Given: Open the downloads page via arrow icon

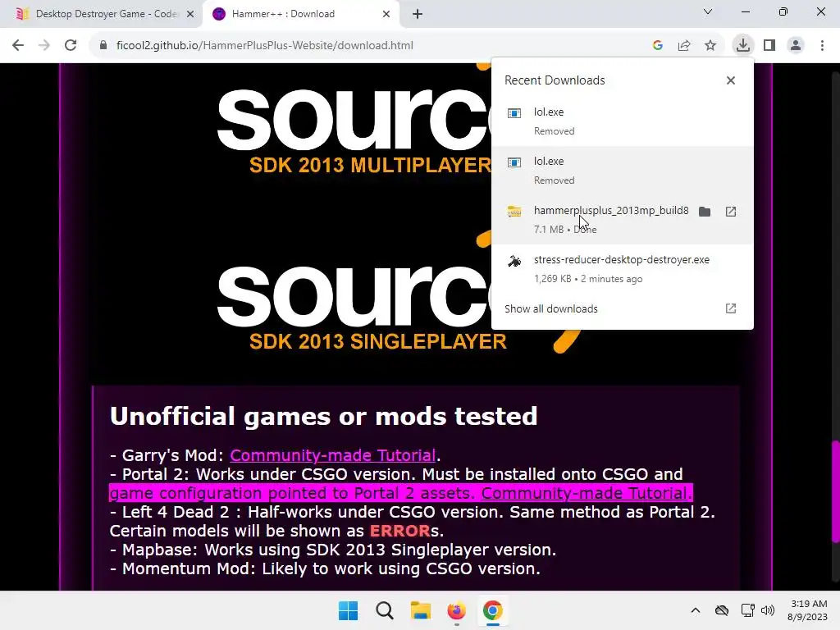Looking at the screenshot, I should (x=731, y=308).
